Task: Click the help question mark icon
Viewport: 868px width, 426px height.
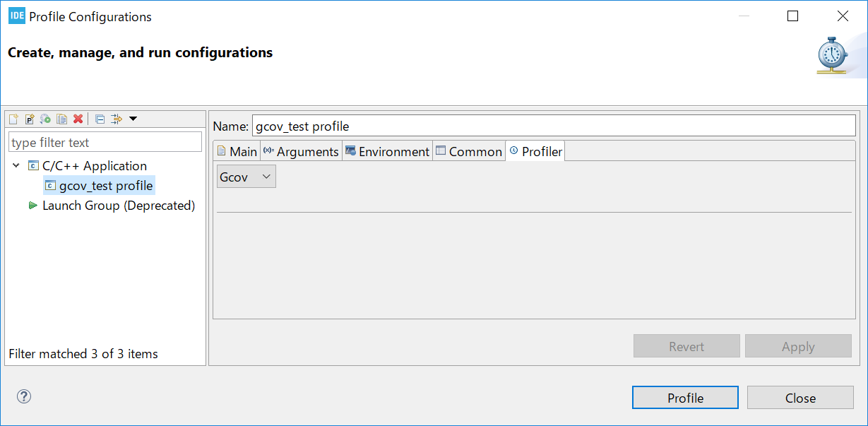Action: (x=23, y=397)
